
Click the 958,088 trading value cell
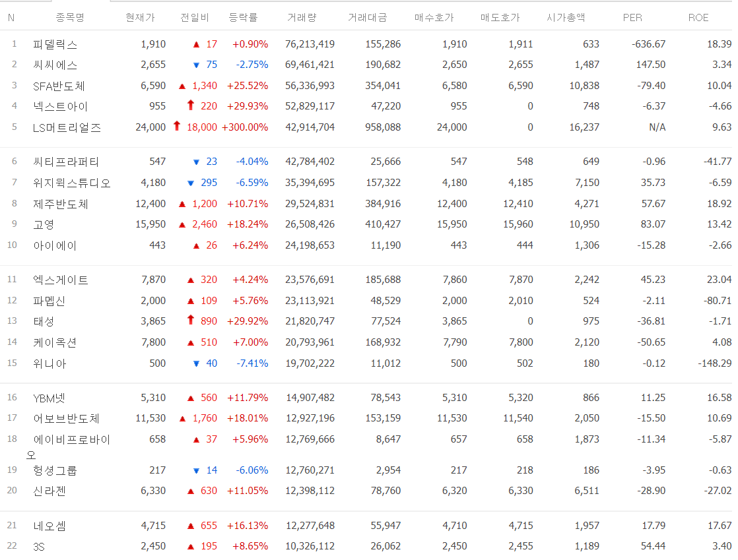pyautogui.click(x=383, y=127)
